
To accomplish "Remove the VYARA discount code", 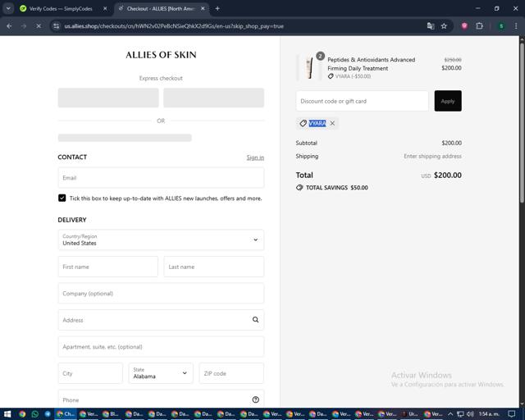I will coord(332,123).
